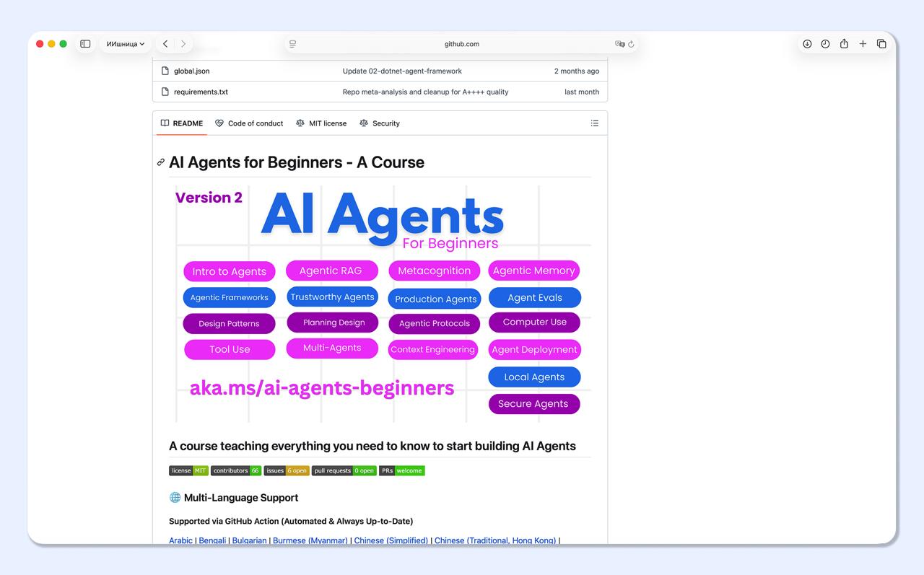Screen dimensions: 924x575
Task: Switch to the README tab
Action: click(182, 123)
